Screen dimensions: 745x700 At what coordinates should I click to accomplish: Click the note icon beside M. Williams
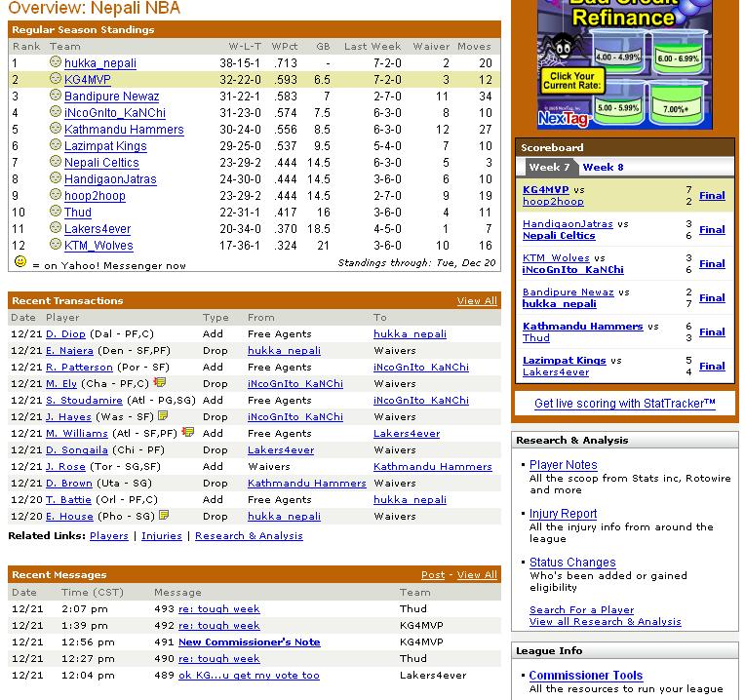point(187,432)
